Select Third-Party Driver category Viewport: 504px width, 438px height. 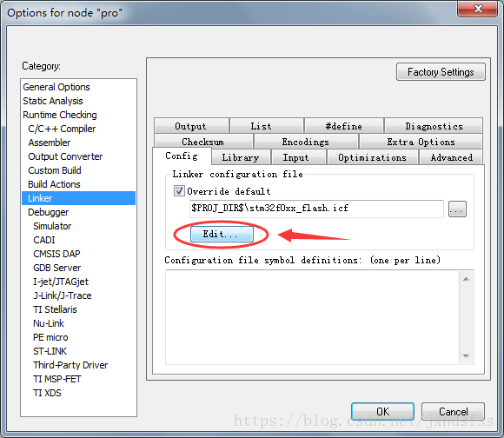click(70, 365)
